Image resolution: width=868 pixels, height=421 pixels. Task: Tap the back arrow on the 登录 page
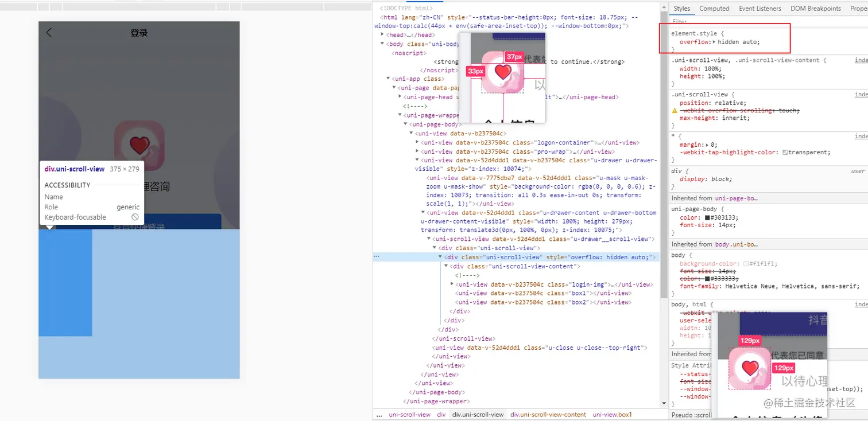coord(49,33)
